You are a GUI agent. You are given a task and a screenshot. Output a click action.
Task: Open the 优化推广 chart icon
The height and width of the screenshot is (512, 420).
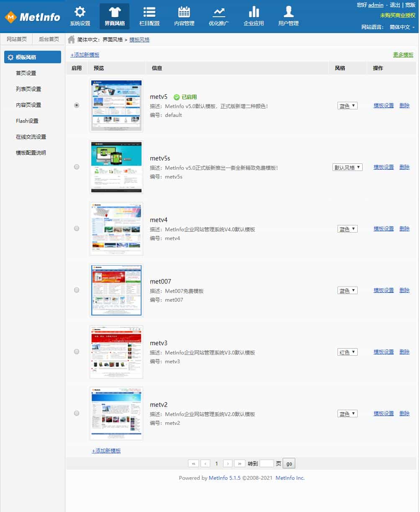(219, 12)
